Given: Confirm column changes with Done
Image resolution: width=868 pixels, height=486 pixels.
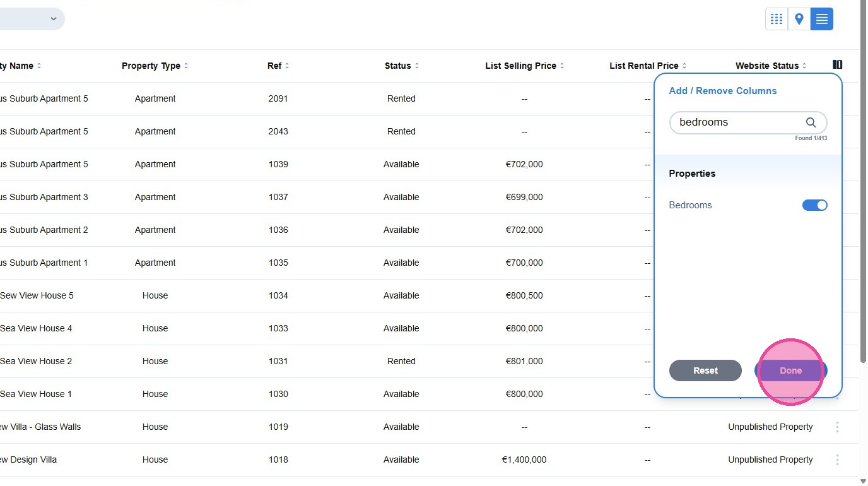Looking at the screenshot, I should coord(790,370).
